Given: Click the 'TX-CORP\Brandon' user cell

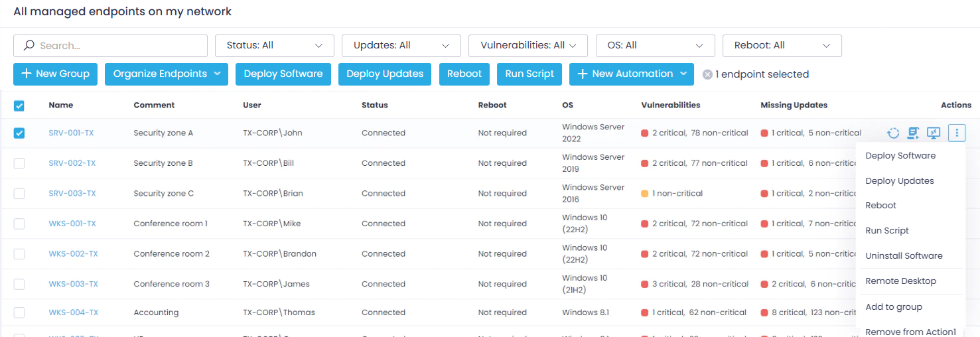Looking at the screenshot, I should (279, 254).
